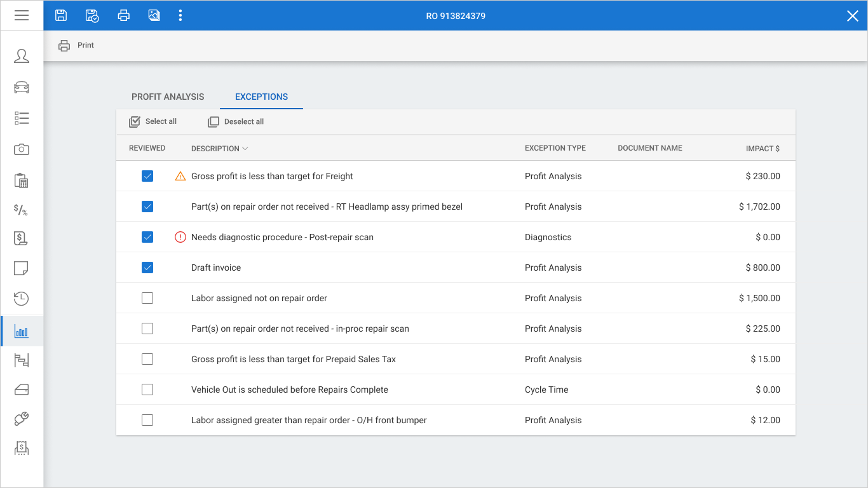Click the save-and-check icon in header
Screen dimensions: 868x488
pos(92,15)
